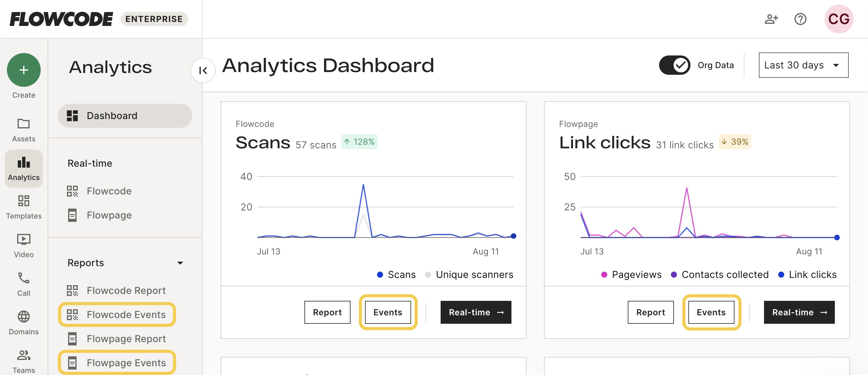
Task: Select the Analytics bar chart icon
Action: (x=24, y=162)
